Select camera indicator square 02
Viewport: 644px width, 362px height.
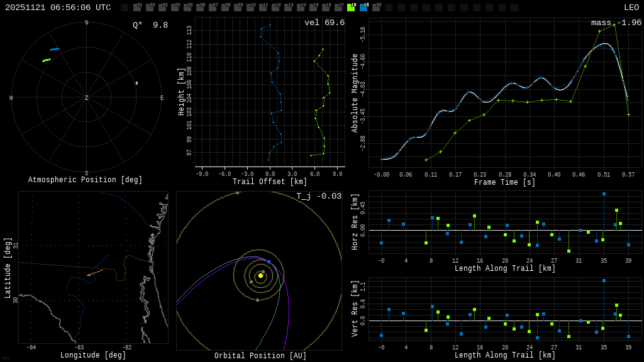150,8
